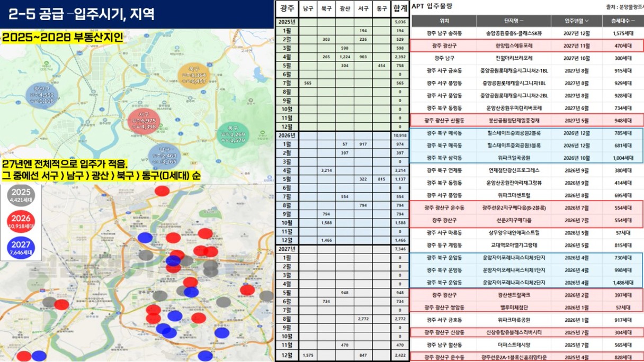Image resolution: width=644 pixels, height=362 pixels.
Task: Sort by the 입주년월 column header arrow
Action: point(586,21)
